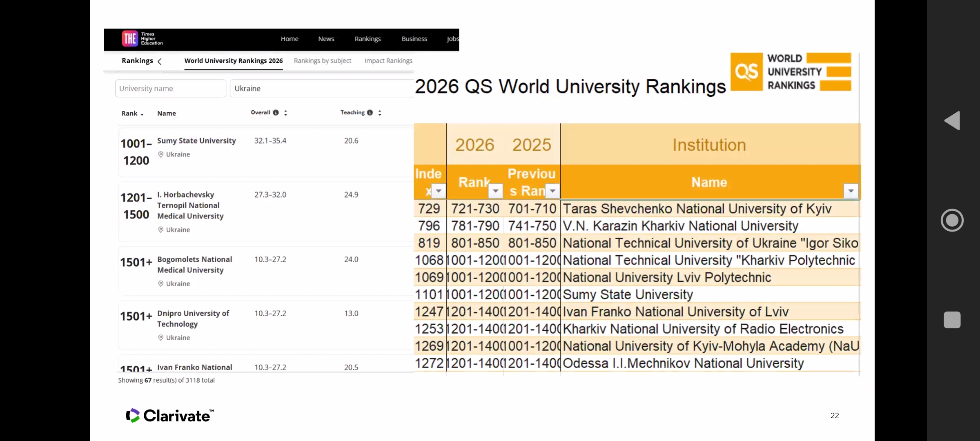
Task: Toggle sort order on Teaching column
Action: click(380, 113)
